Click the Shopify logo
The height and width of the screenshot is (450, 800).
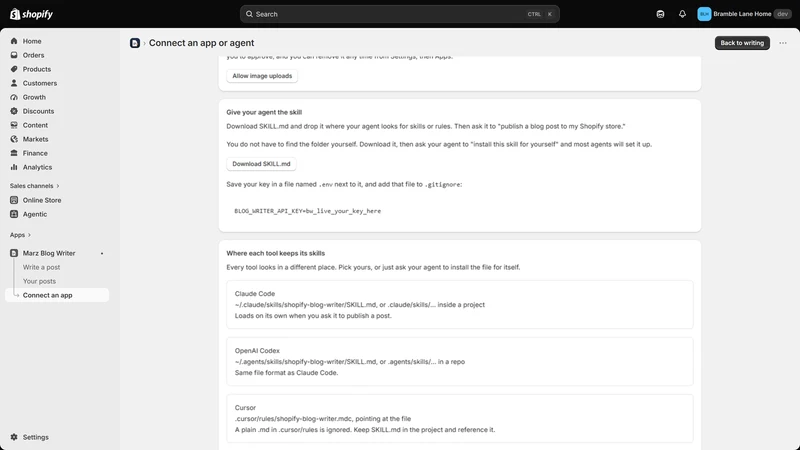[32, 14]
